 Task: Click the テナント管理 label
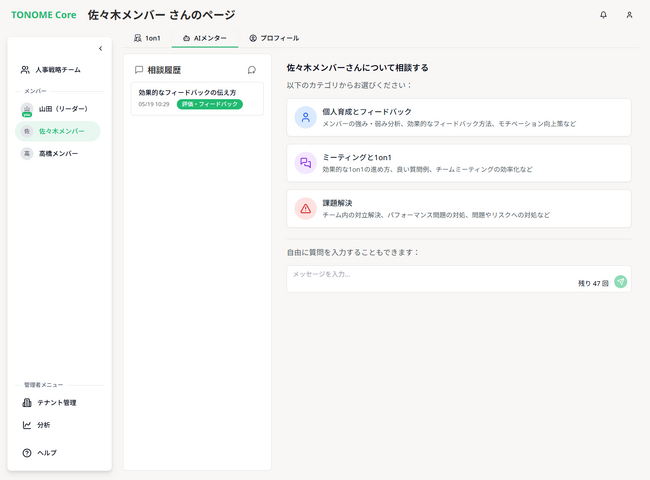(x=57, y=402)
